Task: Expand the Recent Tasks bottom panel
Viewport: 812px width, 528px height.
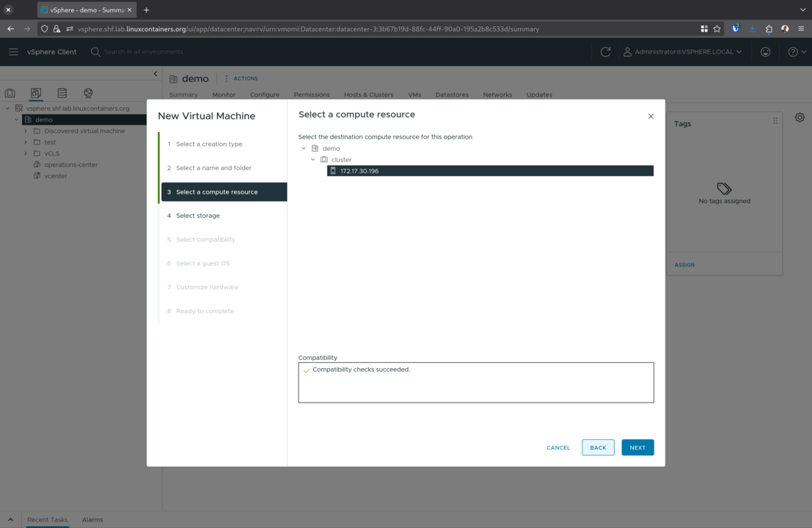Action: pyautogui.click(x=10, y=519)
